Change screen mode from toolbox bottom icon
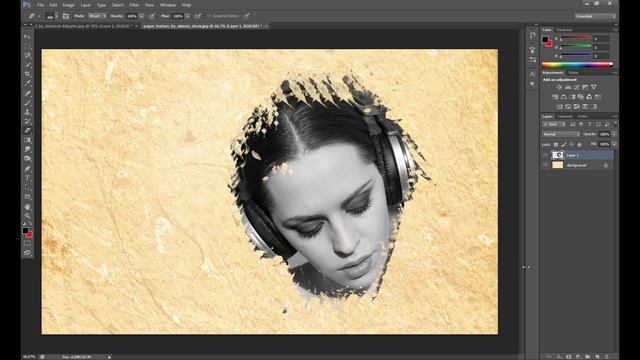 pyautogui.click(x=28, y=253)
